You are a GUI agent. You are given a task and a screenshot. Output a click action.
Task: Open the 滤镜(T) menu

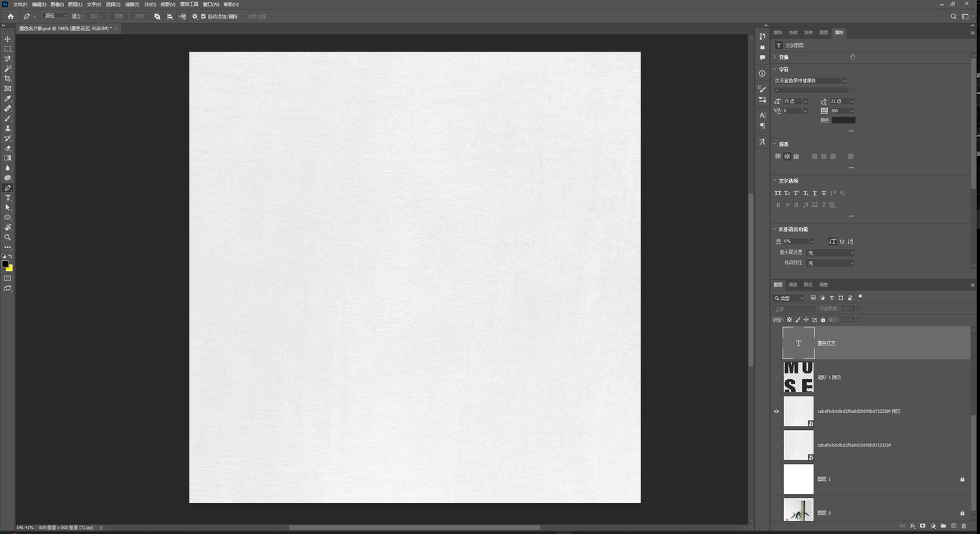(x=132, y=4)
